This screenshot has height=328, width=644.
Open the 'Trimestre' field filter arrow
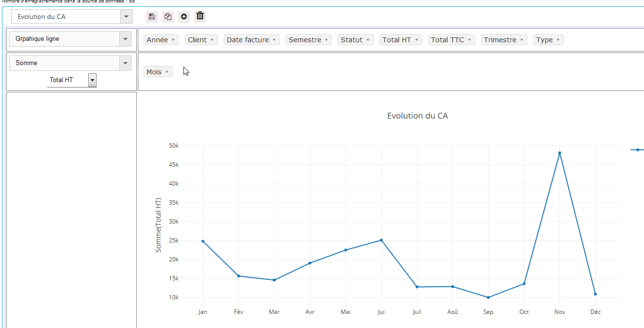(x=522, y=40)
